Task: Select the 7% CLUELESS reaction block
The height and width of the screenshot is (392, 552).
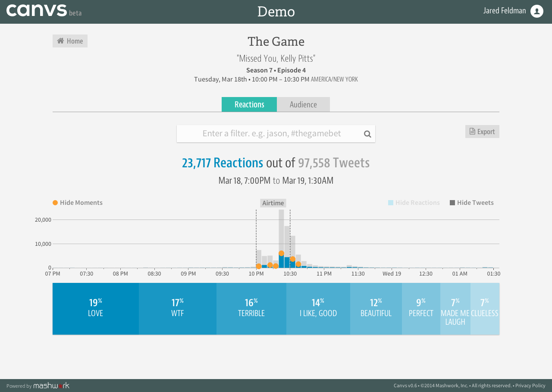Action: (485, 309)
